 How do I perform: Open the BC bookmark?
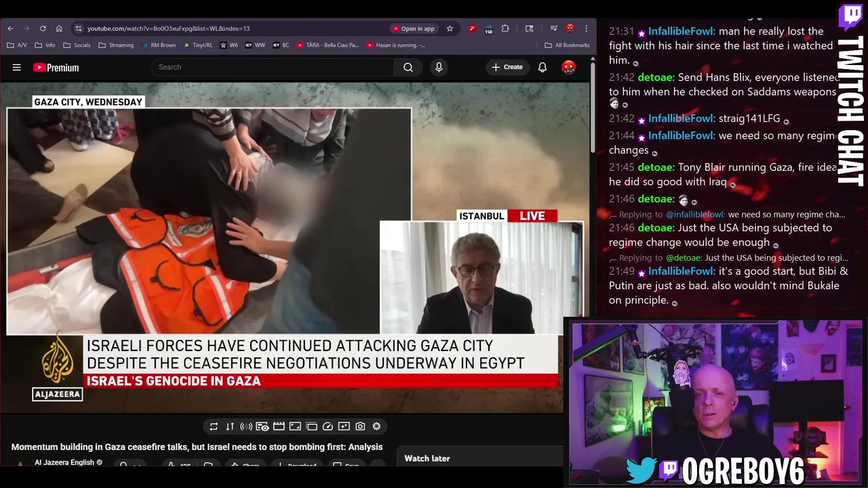coord(281,45)
